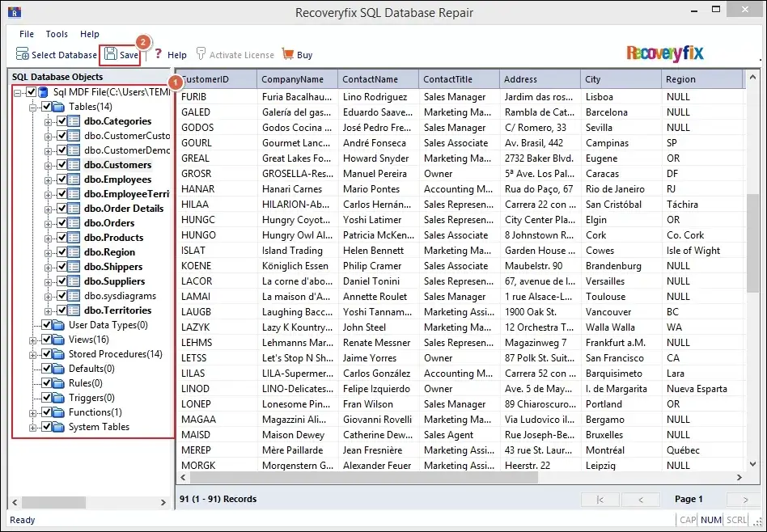Click the dbo.Territories table icon

click(x=74, y=310)
